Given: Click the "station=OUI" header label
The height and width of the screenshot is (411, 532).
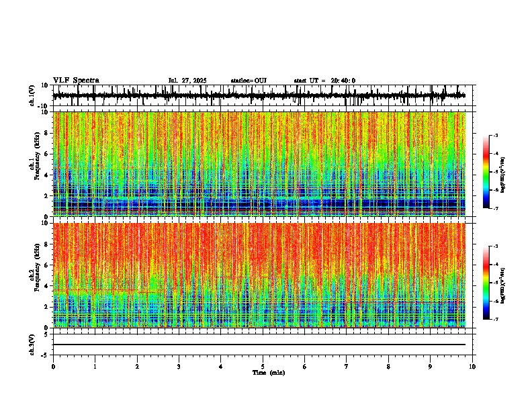Looking at the screenshot, I should [x=249, y=81].
